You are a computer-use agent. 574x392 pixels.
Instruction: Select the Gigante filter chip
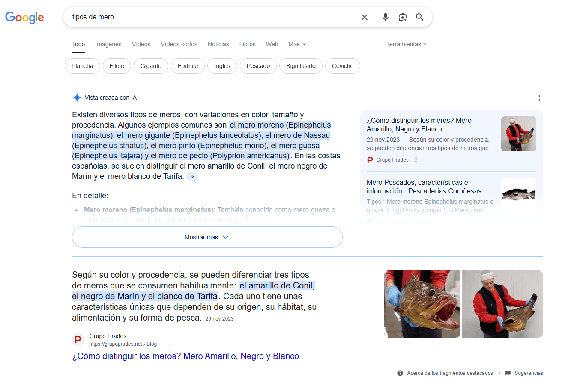click(151, 66)
